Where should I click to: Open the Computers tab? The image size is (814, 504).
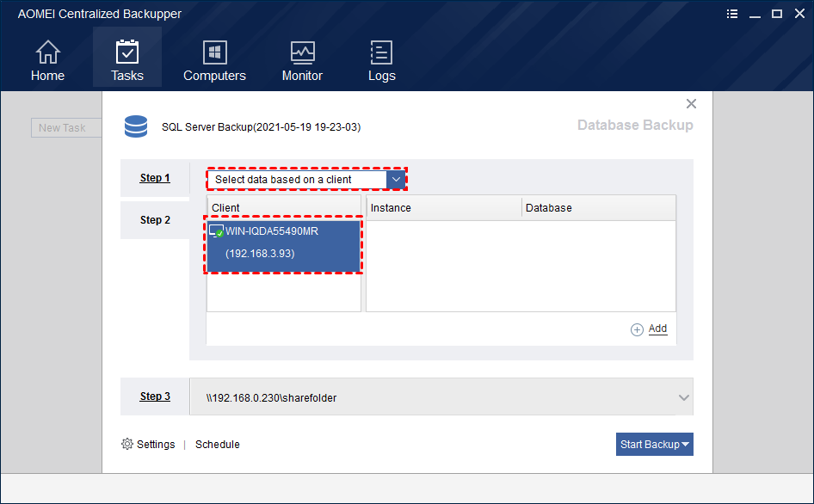click(x=214, y=61)
